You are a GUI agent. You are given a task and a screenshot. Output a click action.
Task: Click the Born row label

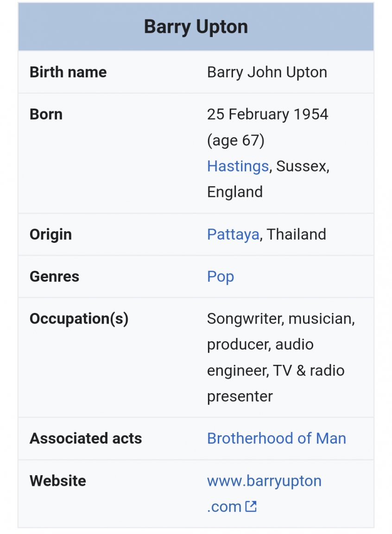46,114
